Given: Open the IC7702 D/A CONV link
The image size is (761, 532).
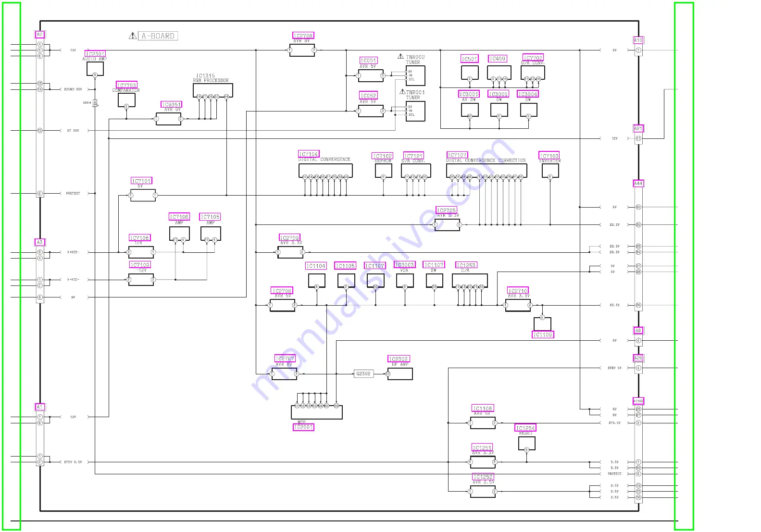Looking at the screenshot, I should [533, 58].
